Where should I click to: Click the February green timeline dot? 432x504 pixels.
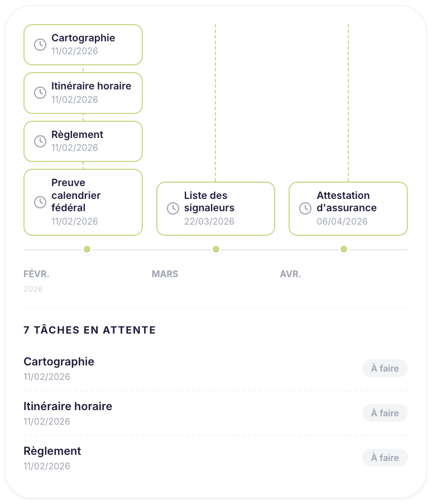(87, 250)
